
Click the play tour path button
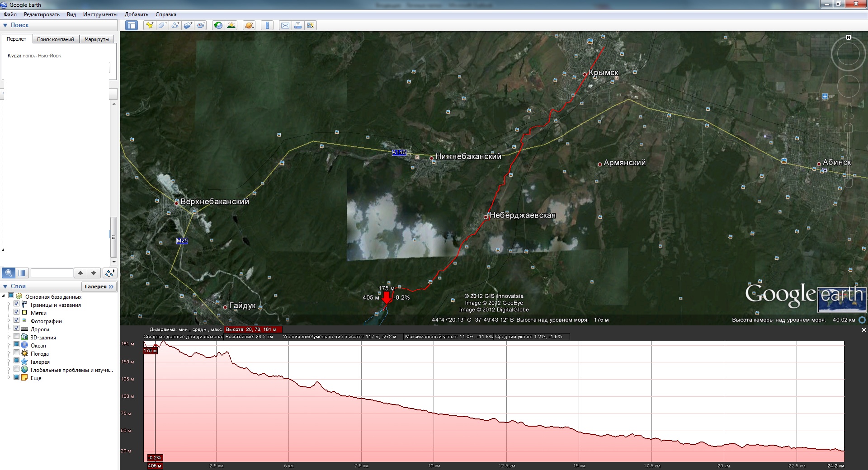pyautogui.click(x=110, y=273)
